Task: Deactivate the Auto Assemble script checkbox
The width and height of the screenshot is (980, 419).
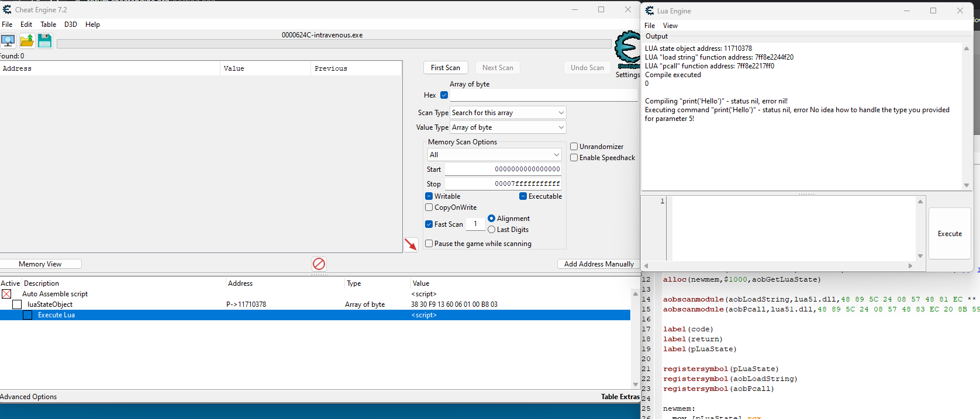Action: tap(6, 294)
